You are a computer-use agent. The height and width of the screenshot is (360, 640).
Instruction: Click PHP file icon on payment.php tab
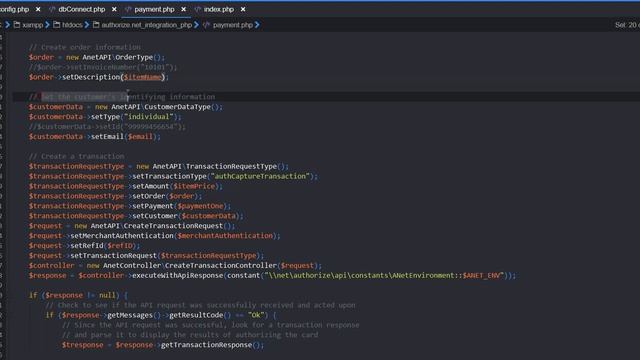coord(128,9)
